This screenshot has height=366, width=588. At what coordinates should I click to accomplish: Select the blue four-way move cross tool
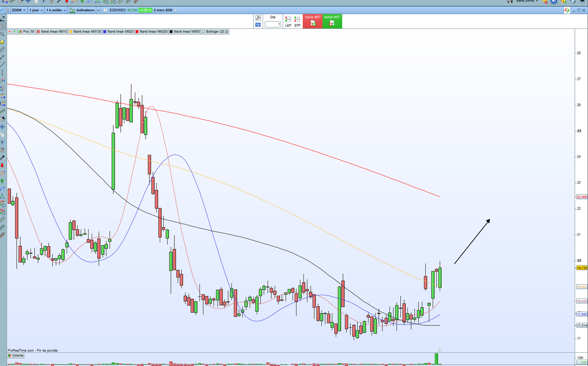3,126
